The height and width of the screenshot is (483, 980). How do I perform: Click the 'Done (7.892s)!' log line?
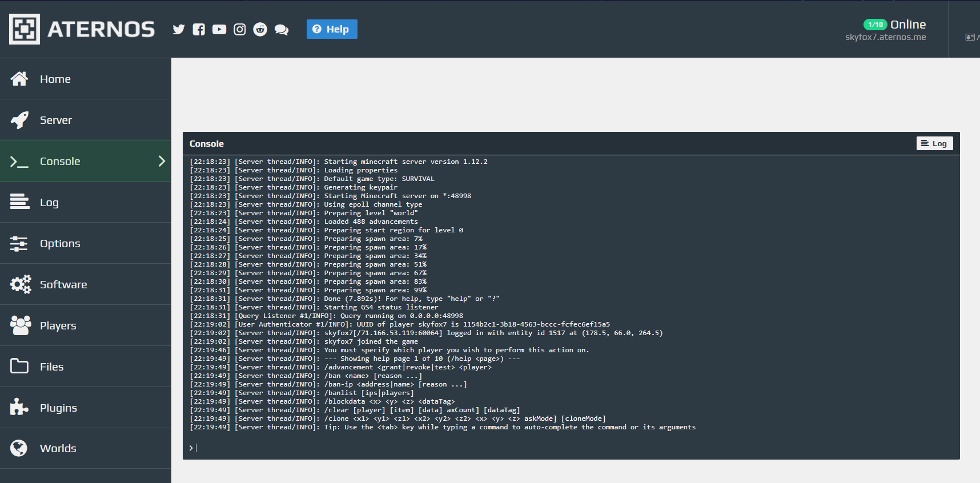pyautogui.click(x=344, y=299)
